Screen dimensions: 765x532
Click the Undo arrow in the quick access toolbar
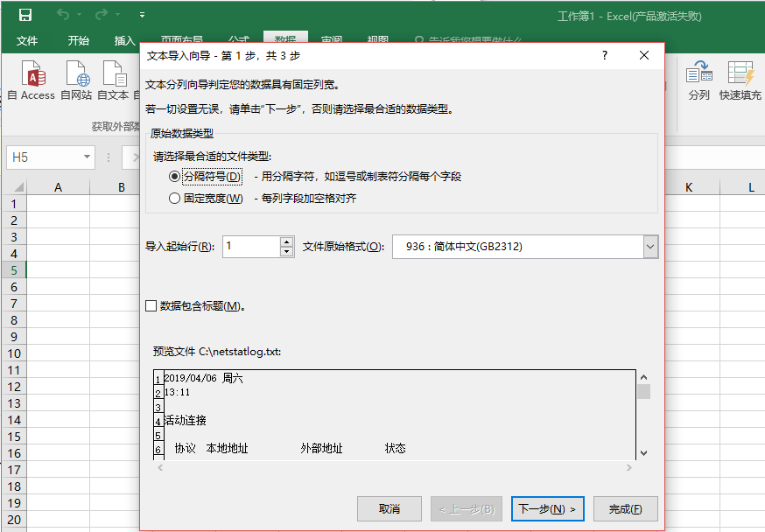(x=63, y=14)
